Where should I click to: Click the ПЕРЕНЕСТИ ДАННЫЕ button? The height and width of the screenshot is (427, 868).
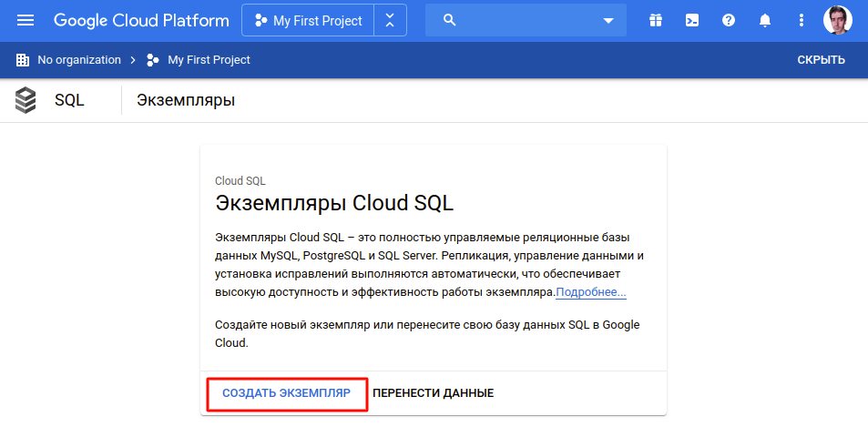pos(433,393)
